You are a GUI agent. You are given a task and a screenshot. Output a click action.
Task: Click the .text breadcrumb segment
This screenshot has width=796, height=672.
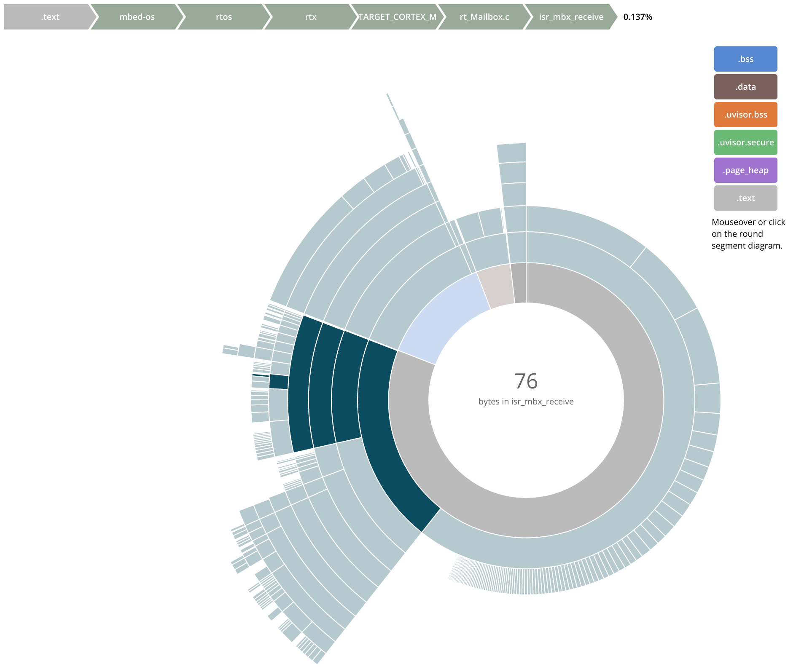[50, 17]
